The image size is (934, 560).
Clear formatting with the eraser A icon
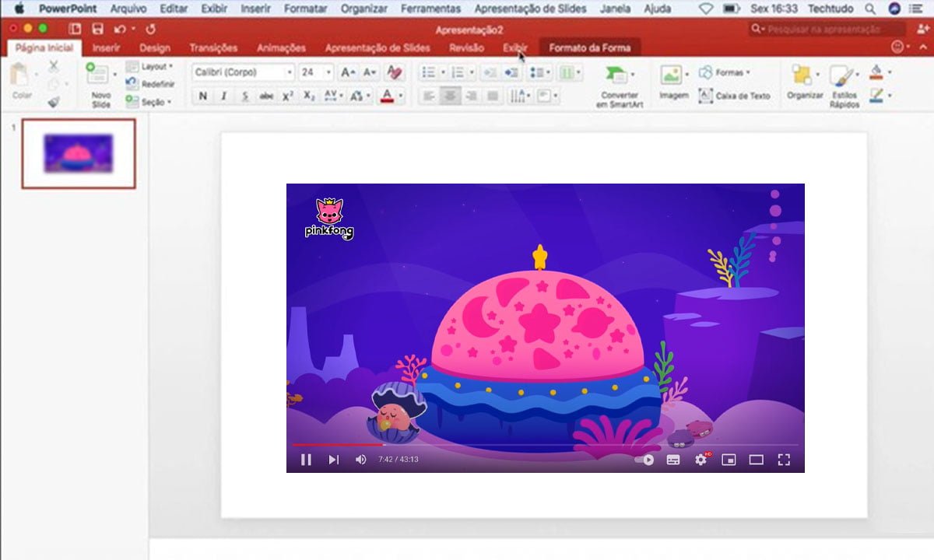395,72
